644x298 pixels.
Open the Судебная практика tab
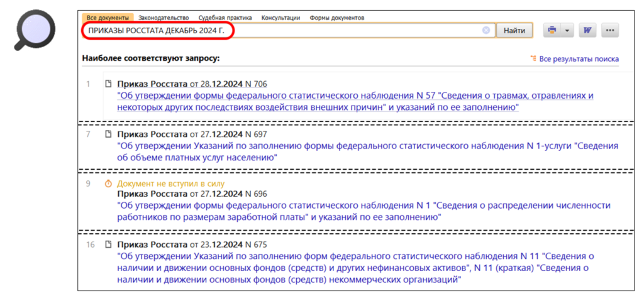pos(225,18)
